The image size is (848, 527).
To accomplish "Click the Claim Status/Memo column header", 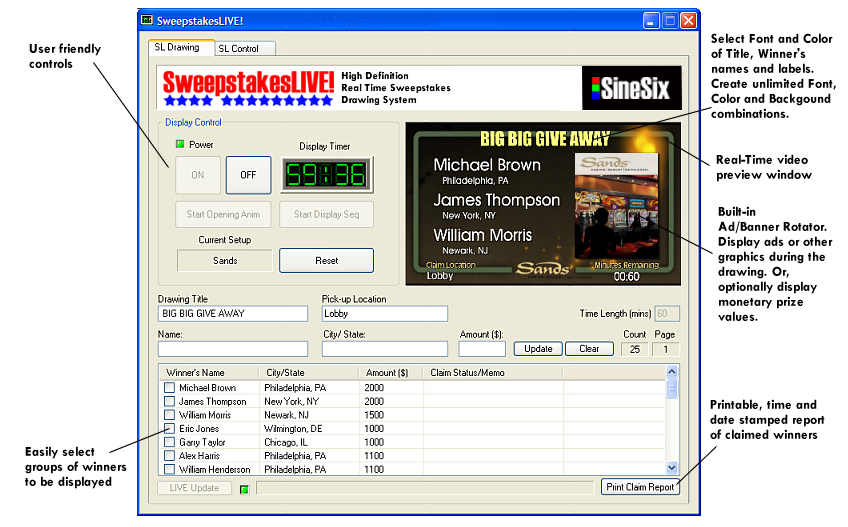I will coord(493,372).
